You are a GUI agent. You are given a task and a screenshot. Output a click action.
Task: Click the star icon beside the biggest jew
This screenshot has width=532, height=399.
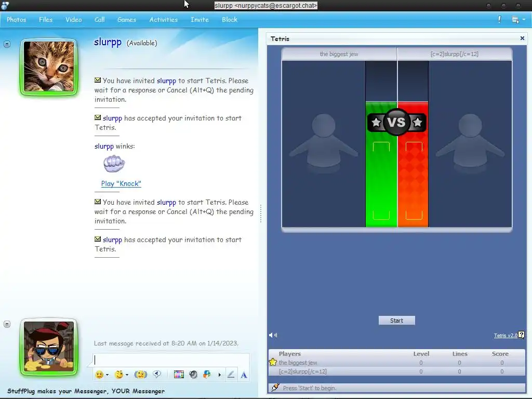(273, 362)
